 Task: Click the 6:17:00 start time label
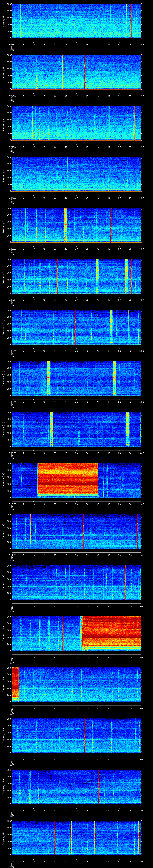coord(12,861)
